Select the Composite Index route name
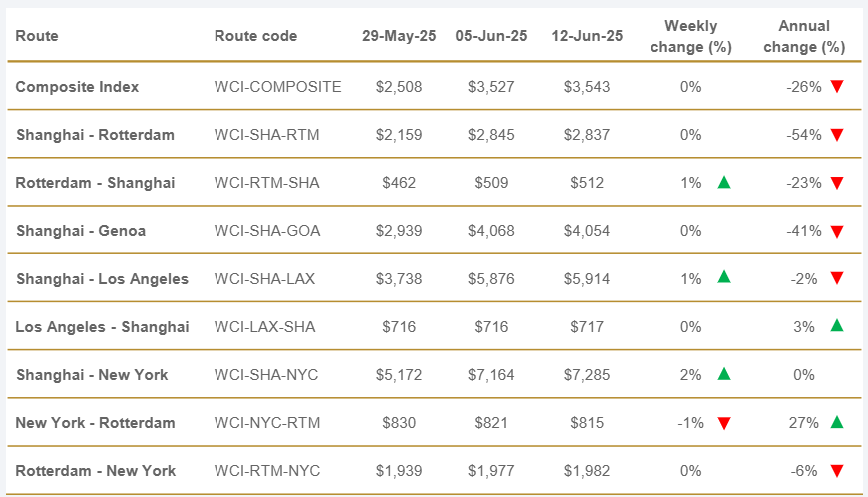868x497 pixels. pos(77,87)
